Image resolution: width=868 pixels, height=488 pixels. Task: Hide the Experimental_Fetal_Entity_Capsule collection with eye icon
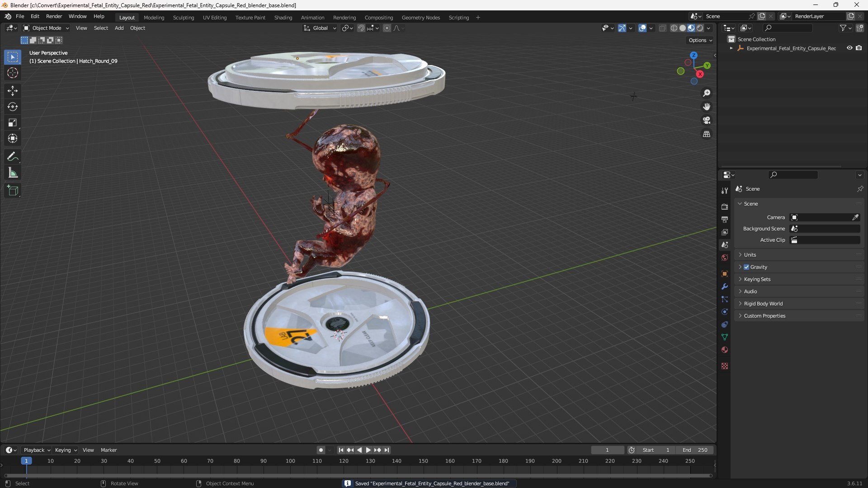[849, 48]
